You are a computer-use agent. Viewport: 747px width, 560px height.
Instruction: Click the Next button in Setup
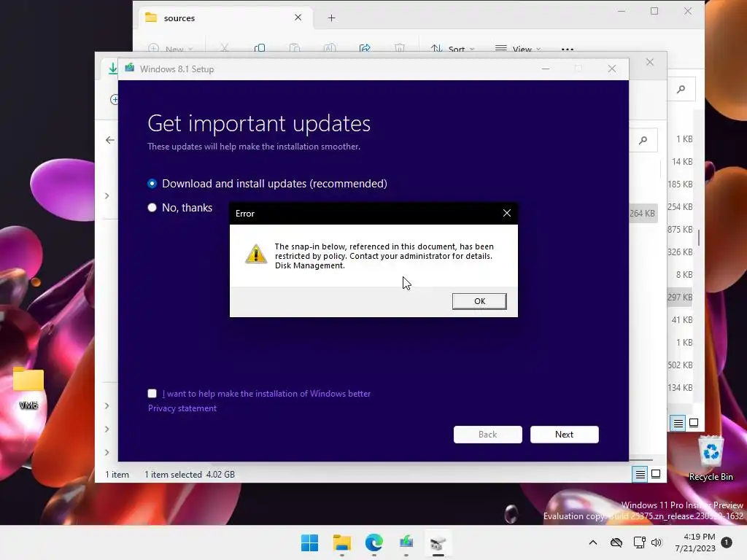tap(564, 435)
